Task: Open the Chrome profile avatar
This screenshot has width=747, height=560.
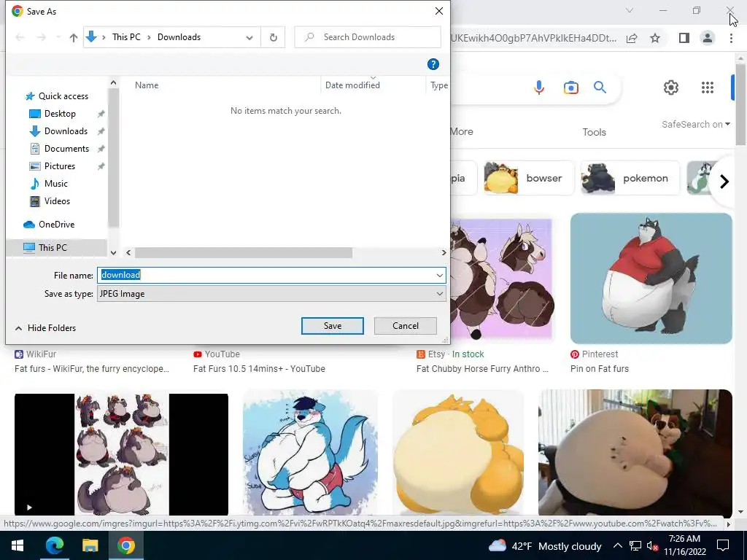Action: 708,38
